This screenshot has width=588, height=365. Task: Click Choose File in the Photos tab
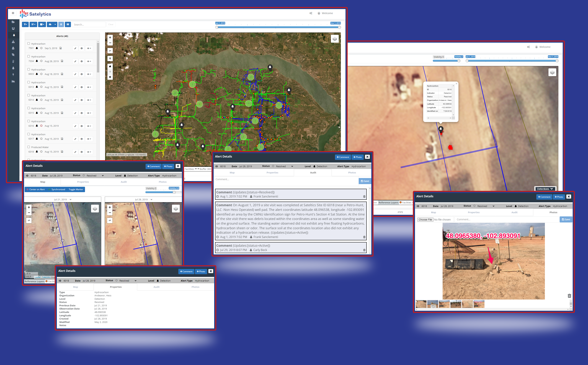click(425, 219)
